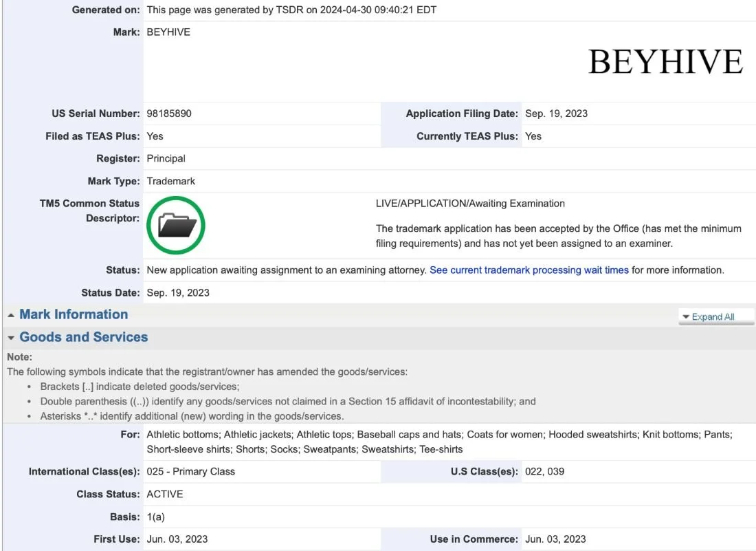This screenshot has height=551, width=756.
Task: Click the International Class 025 entry
Action: pyautogui.click(x=191, y=471)
